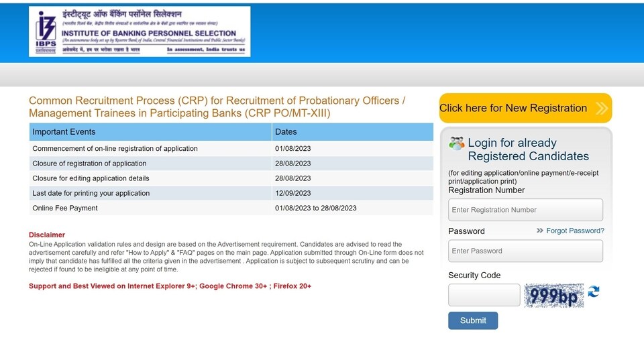The width and height of the screenshot is (644, 362).
Task: Click the registered candidates people icon
Action: 456,143
